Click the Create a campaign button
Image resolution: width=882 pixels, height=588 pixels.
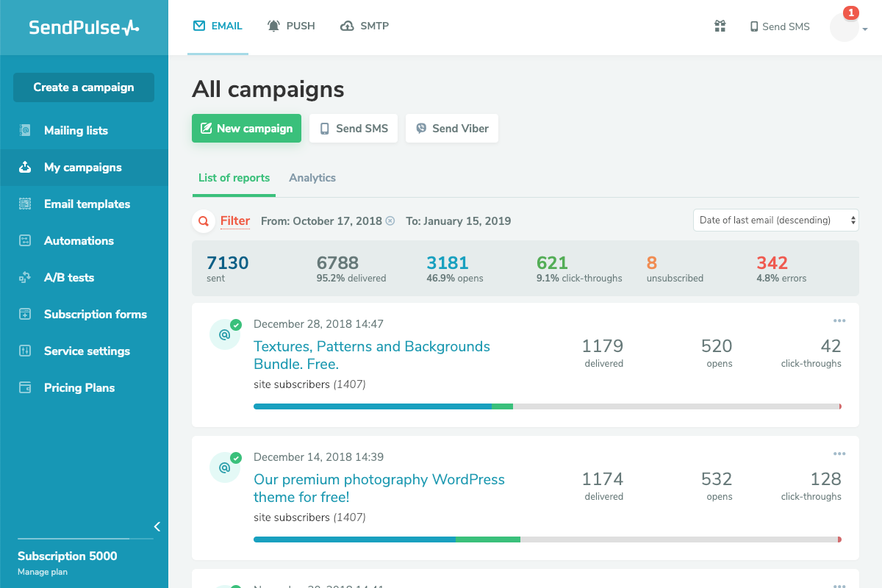coord(84,87)
